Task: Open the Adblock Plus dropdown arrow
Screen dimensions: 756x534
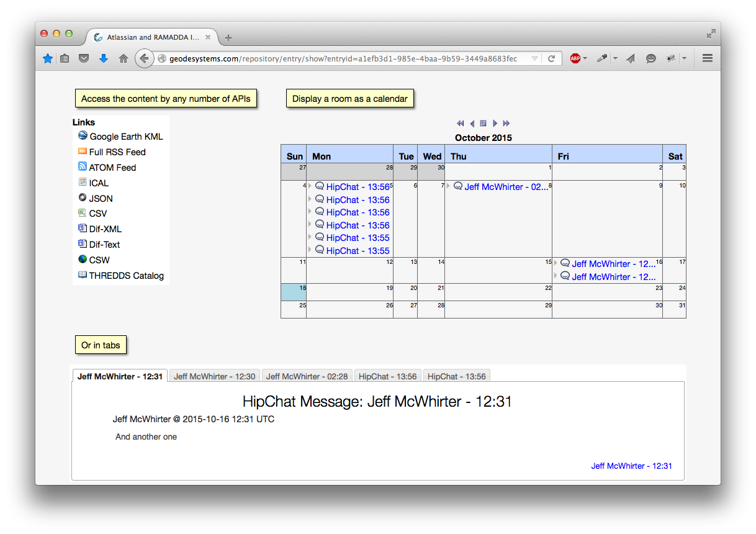Action: [x=585, y=58]
